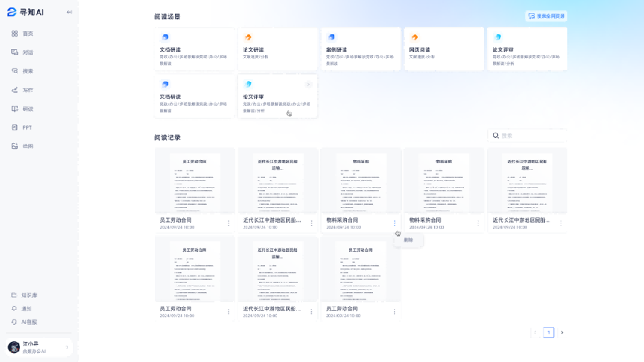The image size is (644, 362).
Task: Open the 网页阅读 scenario card
Action: point(444,49)
